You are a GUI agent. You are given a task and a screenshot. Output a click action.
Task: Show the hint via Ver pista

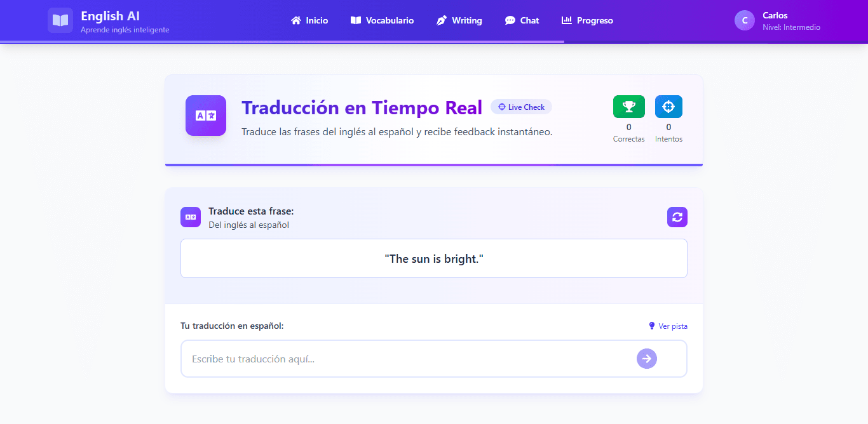point(668,326)
